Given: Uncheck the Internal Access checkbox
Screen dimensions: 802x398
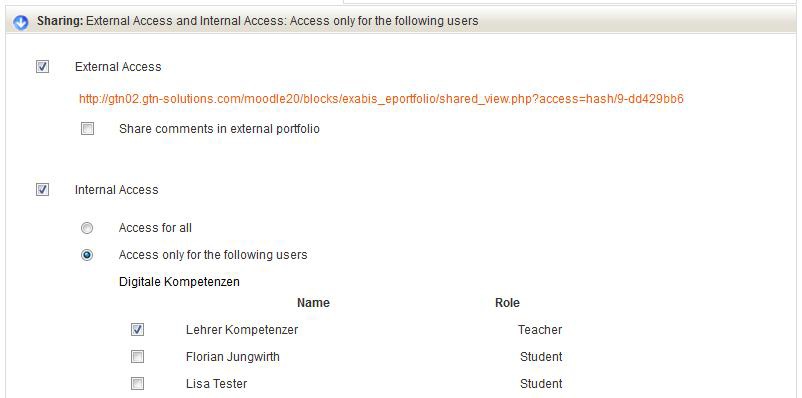Looking at the screenshot, I should tap(42, 190).
